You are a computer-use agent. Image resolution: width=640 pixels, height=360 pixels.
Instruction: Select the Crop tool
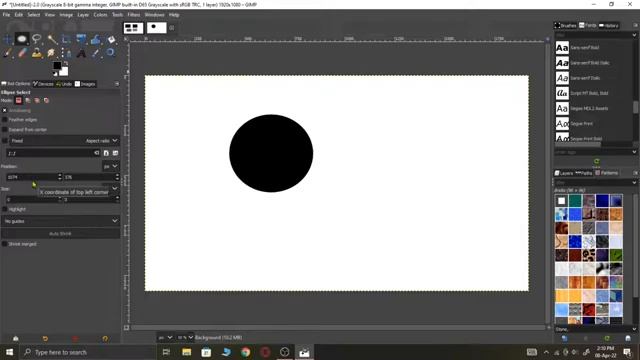[x=67, y=39]
